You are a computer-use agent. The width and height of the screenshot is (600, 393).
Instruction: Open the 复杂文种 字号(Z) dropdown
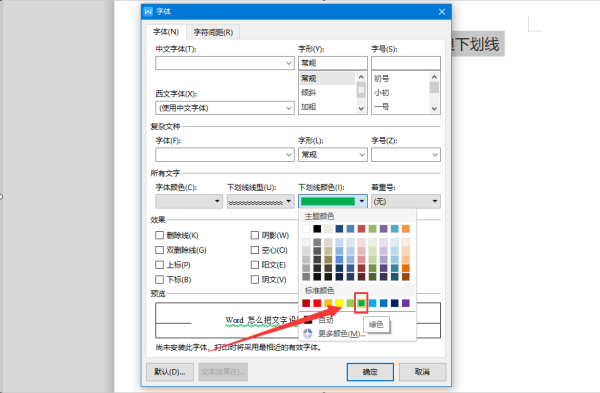(x=435, y=155)
